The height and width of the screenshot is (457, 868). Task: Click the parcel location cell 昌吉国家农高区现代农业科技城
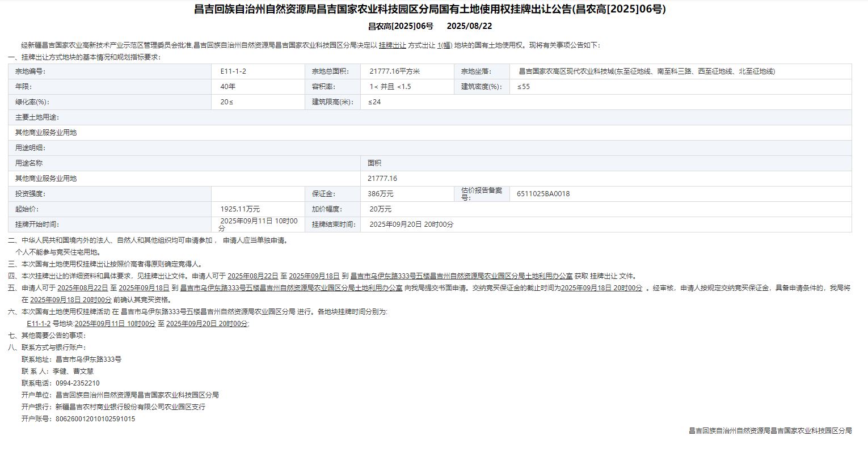click(x=646, y=71)
